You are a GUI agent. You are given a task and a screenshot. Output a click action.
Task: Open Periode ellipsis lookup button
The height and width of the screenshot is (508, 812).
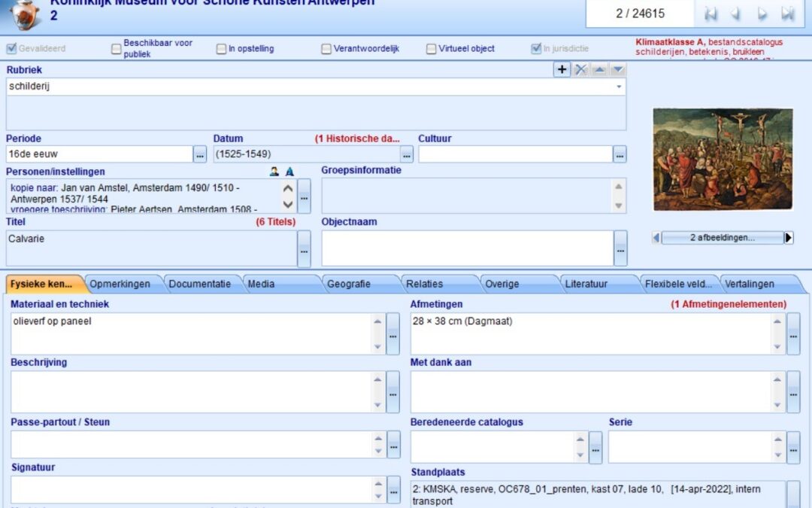pyautogui.click(x=200, y=154)
